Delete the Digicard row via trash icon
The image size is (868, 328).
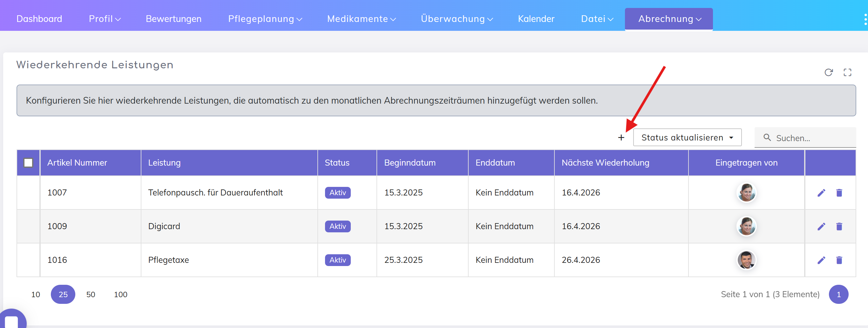tap(839, 227)
